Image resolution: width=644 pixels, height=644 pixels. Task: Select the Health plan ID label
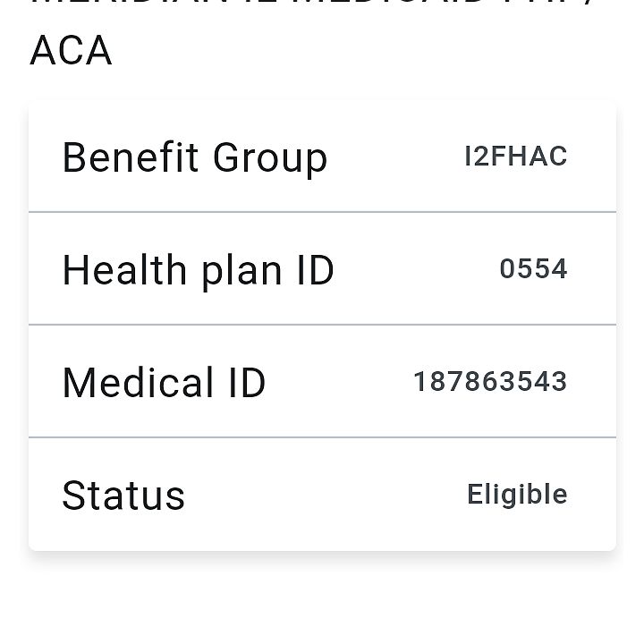tap(198, 271)
